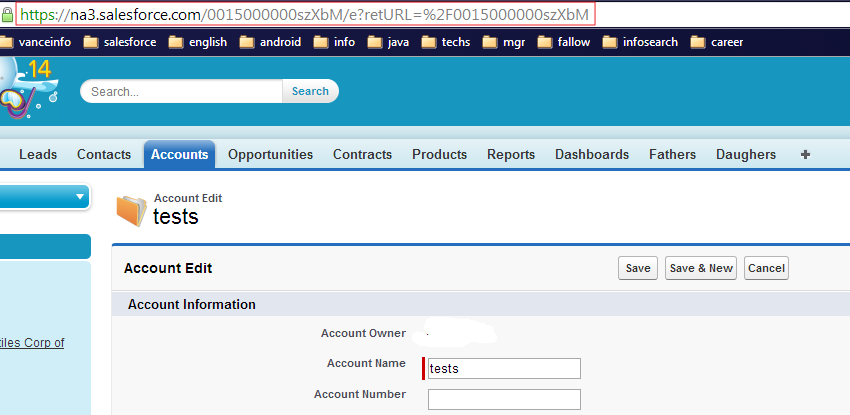This screenshot has height=415, width=850.
Task: Switch to the Contracts tab
Action: [363, 154]
